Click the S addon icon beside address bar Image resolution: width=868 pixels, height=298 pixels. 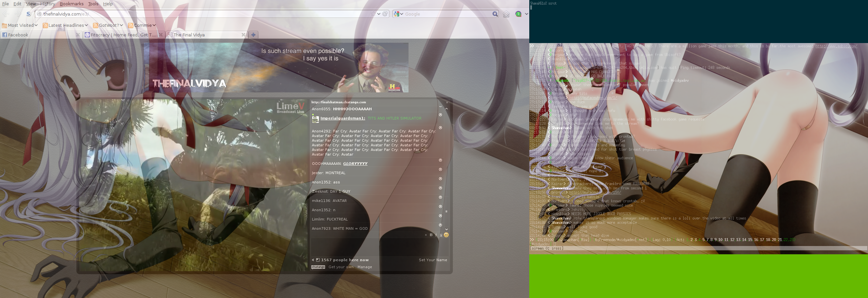pos(29,14)
